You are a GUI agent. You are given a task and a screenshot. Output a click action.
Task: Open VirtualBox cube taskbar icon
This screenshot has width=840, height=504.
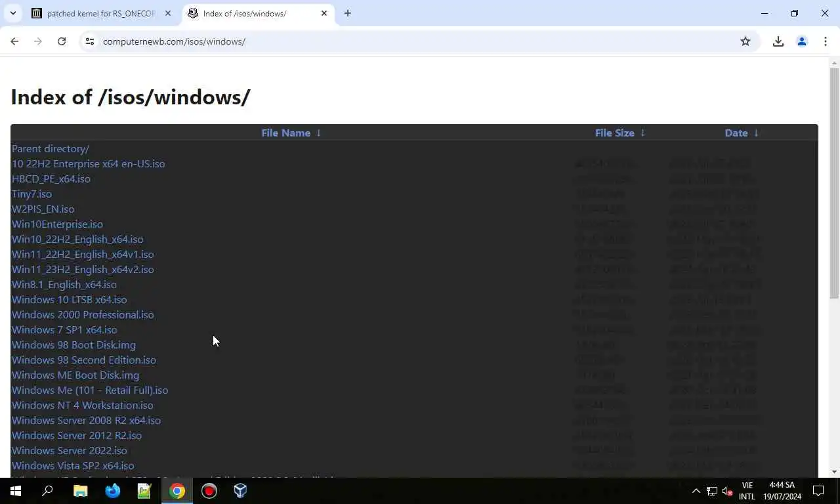pos(241,491)
